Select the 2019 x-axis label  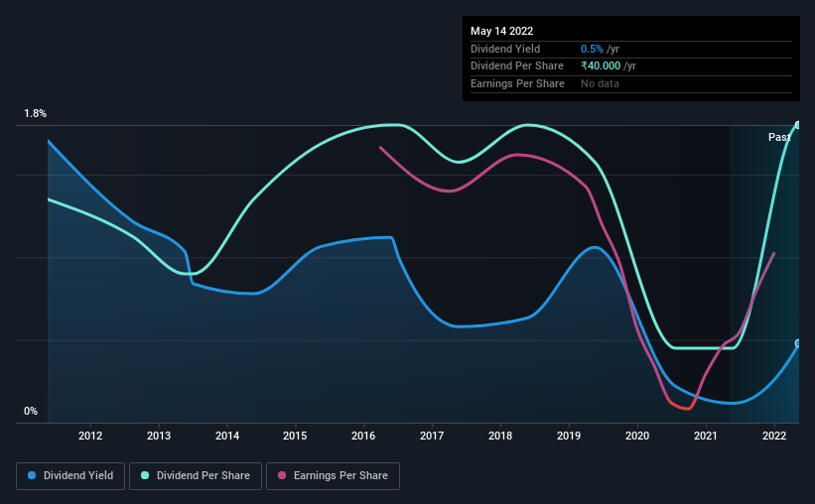569,436
